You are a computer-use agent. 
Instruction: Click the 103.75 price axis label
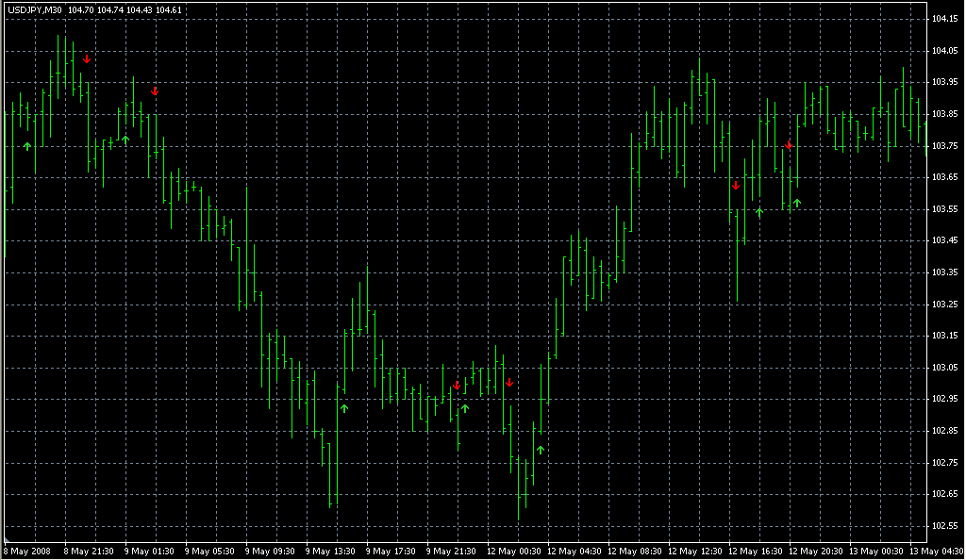pos(944,146)
